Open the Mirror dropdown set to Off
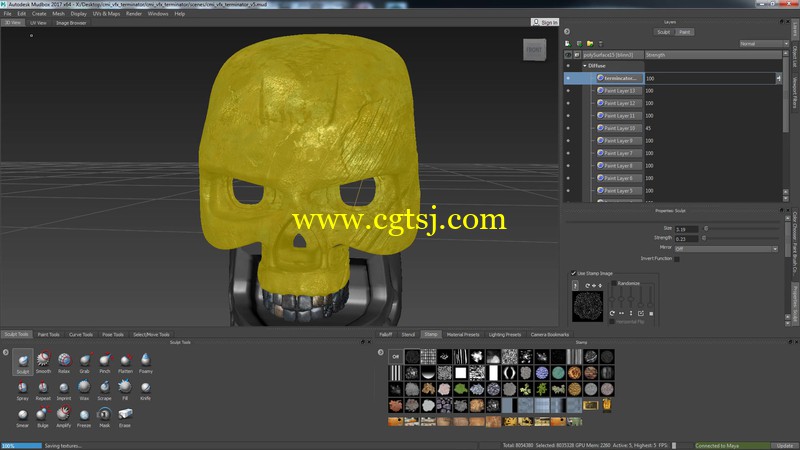This screenshot has width=800, height=450. pyautogui.click(x=726, y=249)
